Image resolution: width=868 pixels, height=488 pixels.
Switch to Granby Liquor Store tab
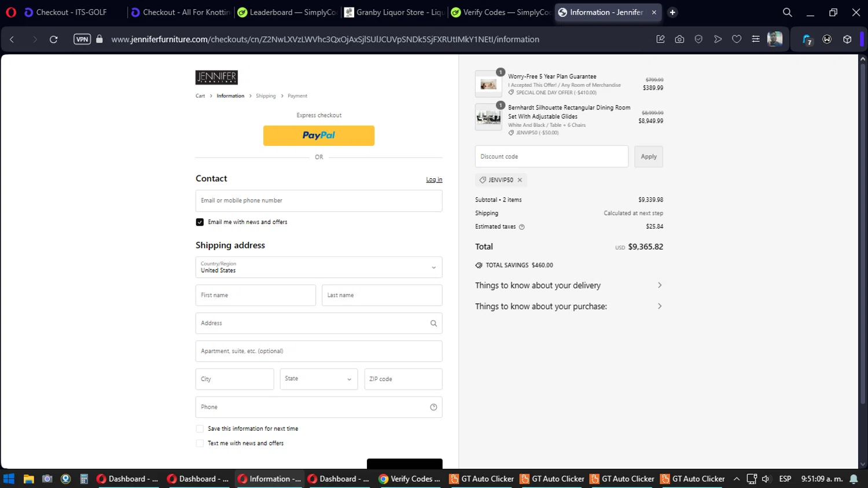394,12
